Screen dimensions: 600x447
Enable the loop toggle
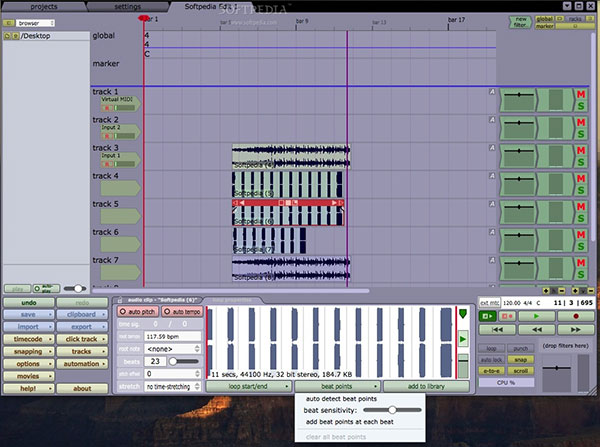click(x=491, y=349)
